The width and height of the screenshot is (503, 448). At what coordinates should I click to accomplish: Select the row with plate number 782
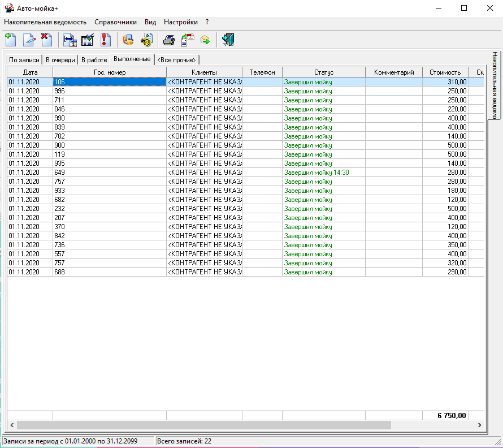coord(246,136)
